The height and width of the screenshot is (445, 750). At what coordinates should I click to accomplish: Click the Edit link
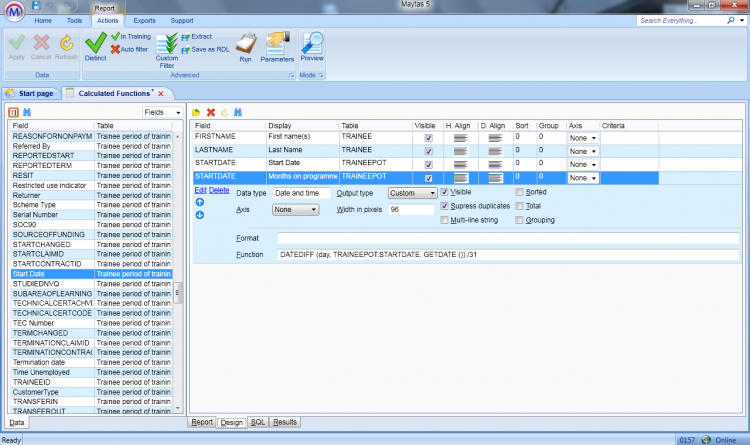[200, 189]
